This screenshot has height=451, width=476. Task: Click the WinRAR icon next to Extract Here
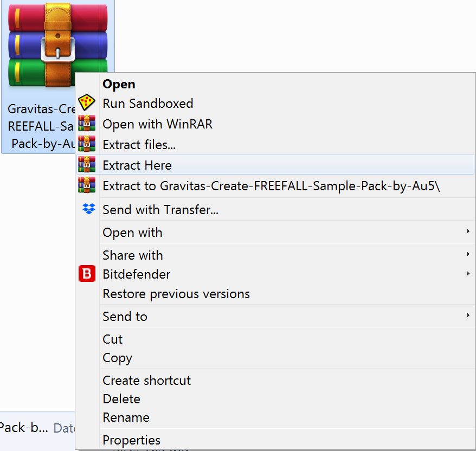[x=87, y=164]
